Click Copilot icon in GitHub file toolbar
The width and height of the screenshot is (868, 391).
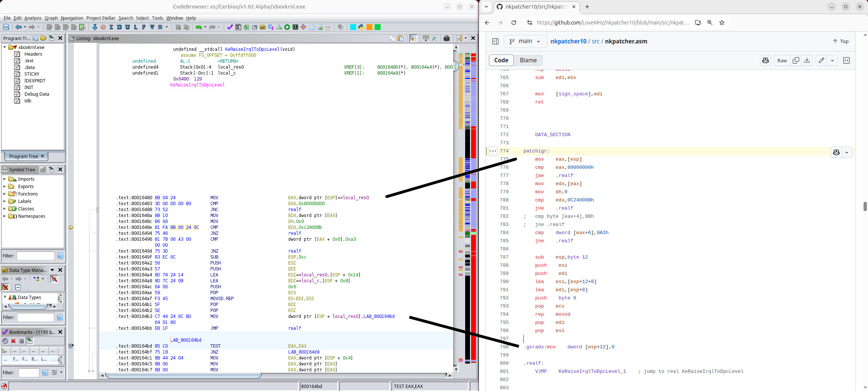pyautogui.click(x=766, y=60)
